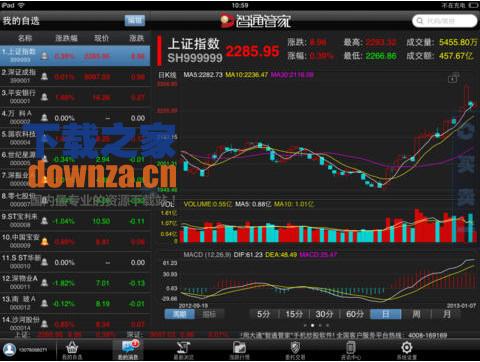Click the edit button beside 我的自选
The width and height of the screenshot is (480, 362).
[135, 20]
